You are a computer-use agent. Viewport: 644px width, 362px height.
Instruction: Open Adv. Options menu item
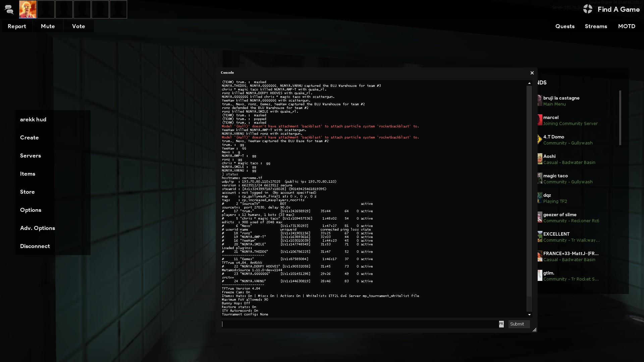(x=38, y=228)
